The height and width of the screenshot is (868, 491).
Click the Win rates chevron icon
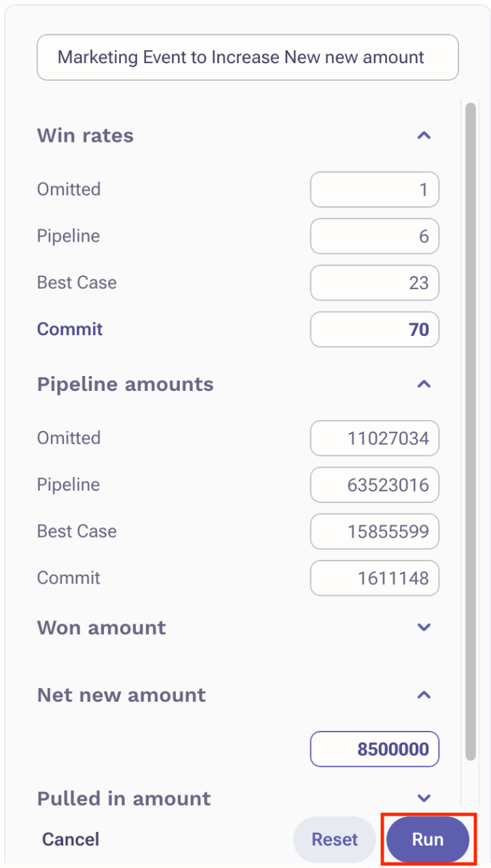(423, 135)
